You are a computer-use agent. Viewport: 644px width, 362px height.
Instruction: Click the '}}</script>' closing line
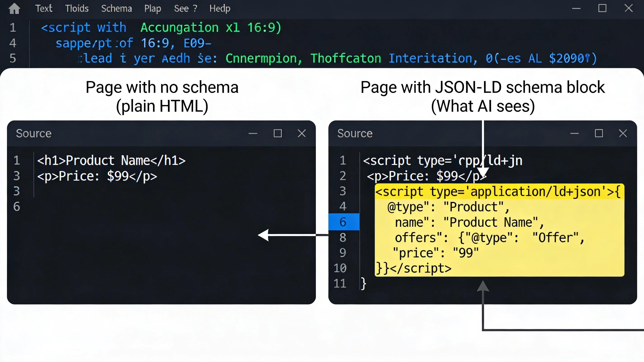tap(414, 268)
